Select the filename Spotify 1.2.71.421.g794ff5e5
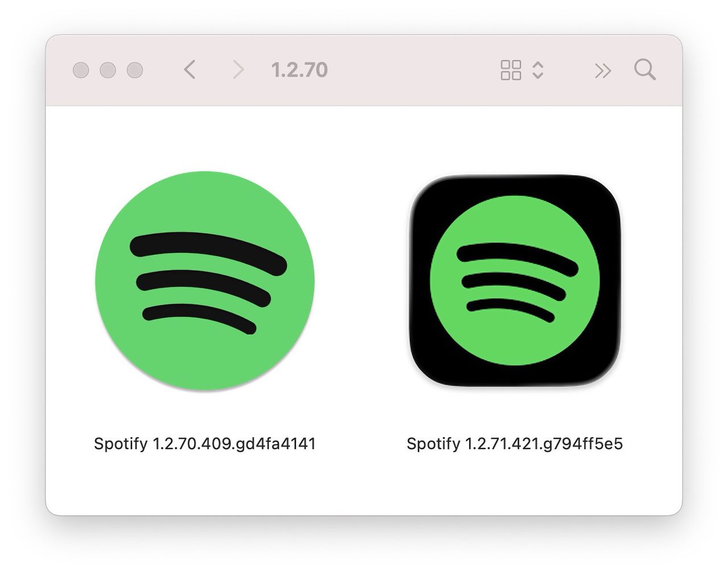The height and width of the screenshot is (572, 728). coord(515,443)
